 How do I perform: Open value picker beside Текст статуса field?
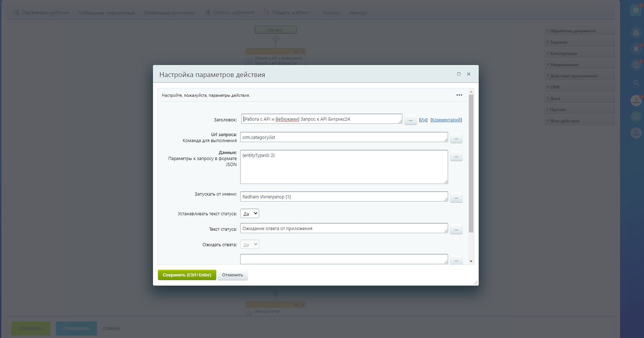[456, 229]
